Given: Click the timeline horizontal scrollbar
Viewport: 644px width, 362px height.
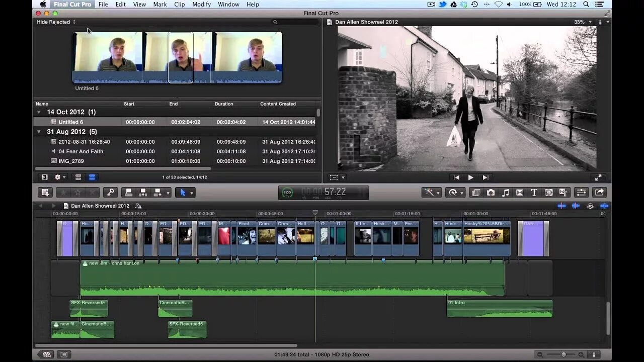Looking at the screenshot, I should [166, 345].
